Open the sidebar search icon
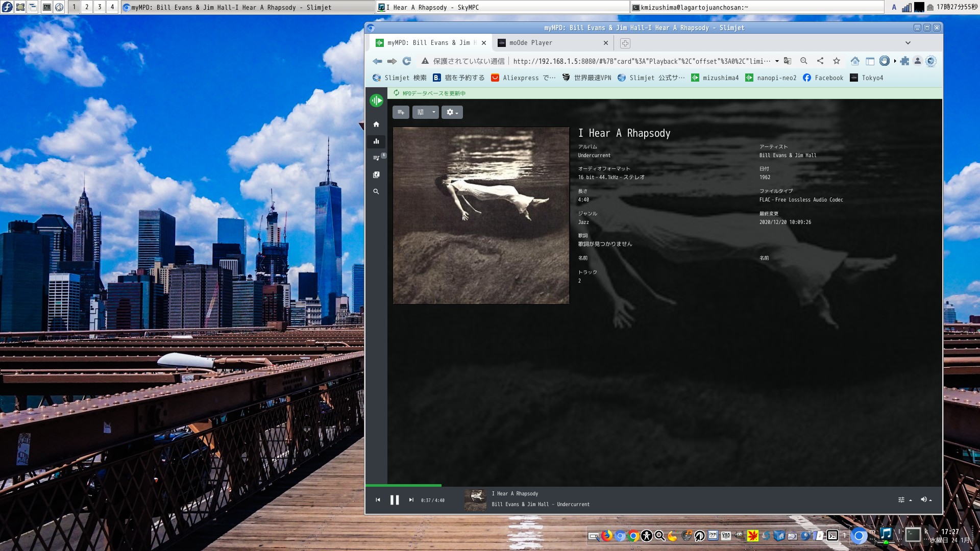Screen dimensions: 980x551 tap(376, 192)
